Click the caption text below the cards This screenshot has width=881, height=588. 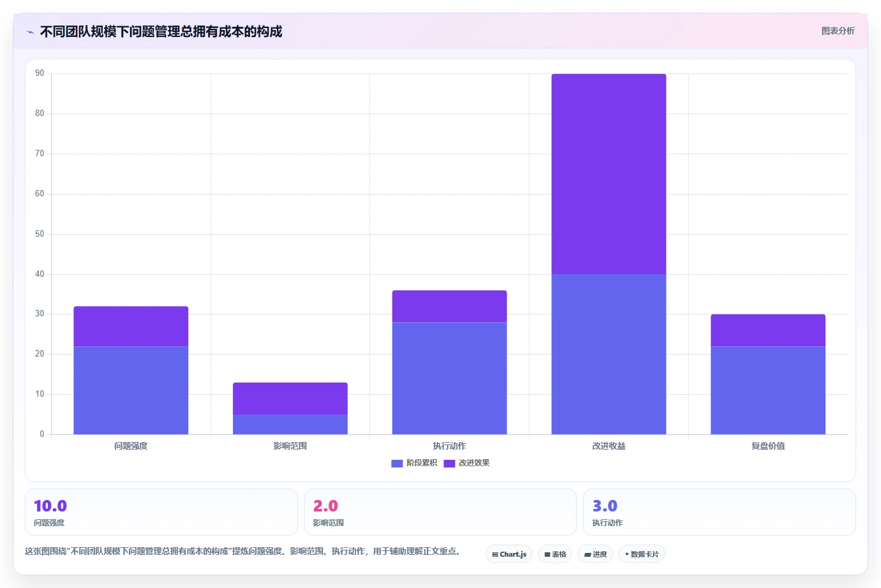click(x=242, y=551)
